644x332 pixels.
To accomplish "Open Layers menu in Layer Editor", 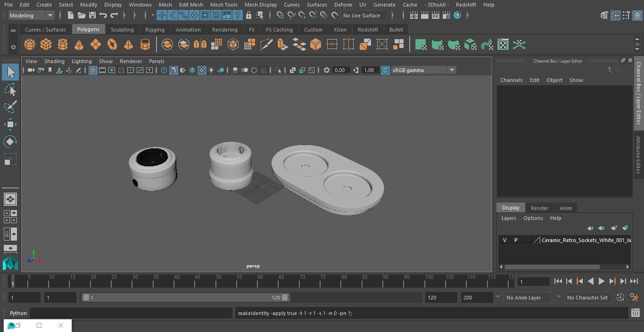I will tap(508, 218).
